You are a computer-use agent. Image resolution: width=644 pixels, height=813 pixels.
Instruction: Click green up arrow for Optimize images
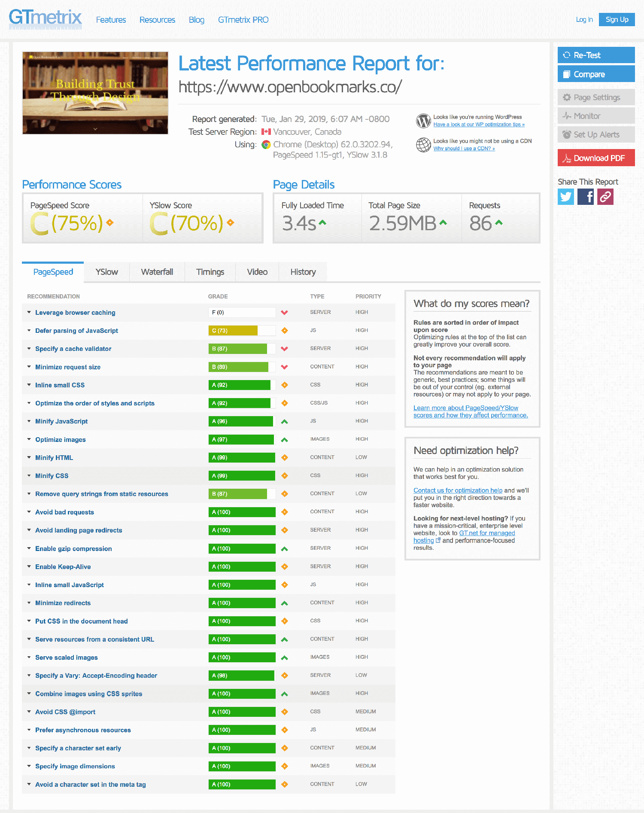284,440
